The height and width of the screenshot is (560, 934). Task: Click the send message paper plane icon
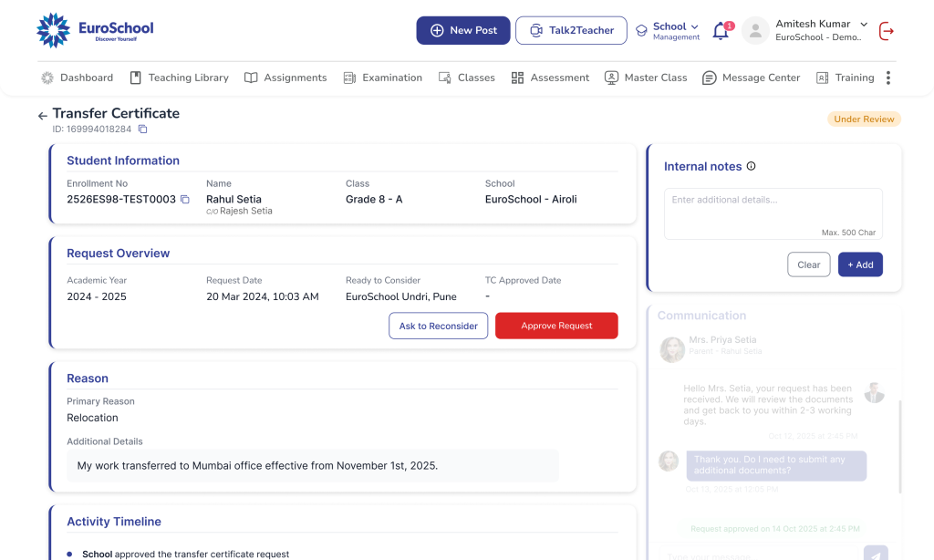[x=875, y=554]
